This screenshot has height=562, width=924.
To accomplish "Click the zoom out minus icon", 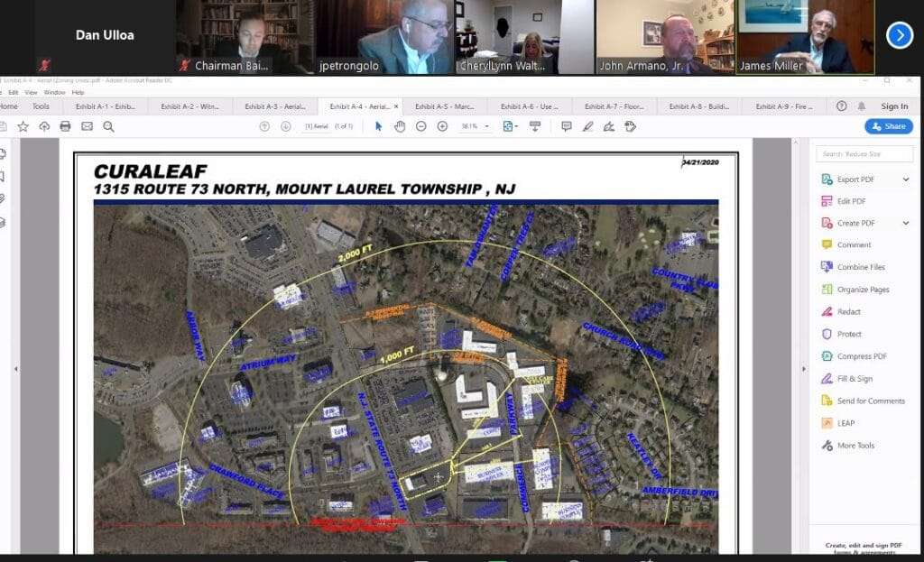I will [x=421, y=126].
